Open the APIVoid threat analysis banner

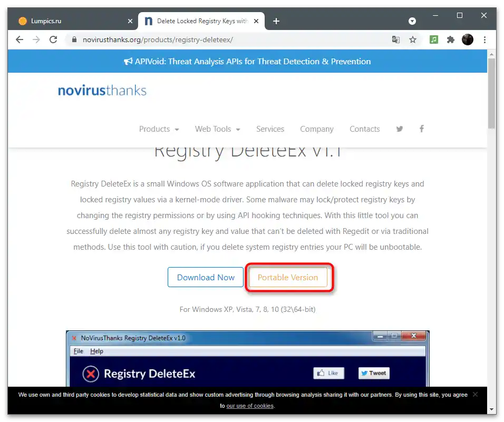tap(247, 61)
